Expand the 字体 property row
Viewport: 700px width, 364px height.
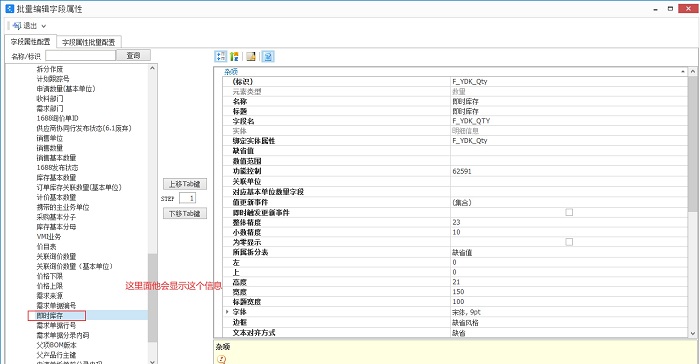tap(227, 312)
